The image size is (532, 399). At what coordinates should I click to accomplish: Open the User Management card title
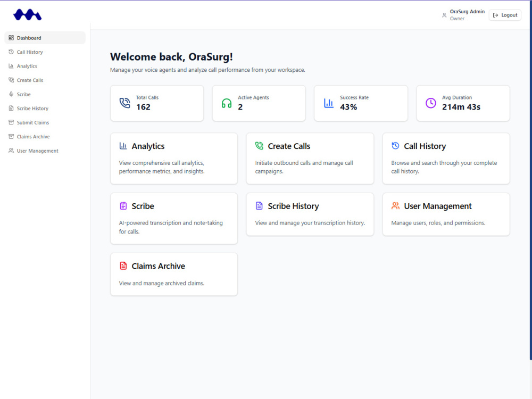click(x=438, y=206)
